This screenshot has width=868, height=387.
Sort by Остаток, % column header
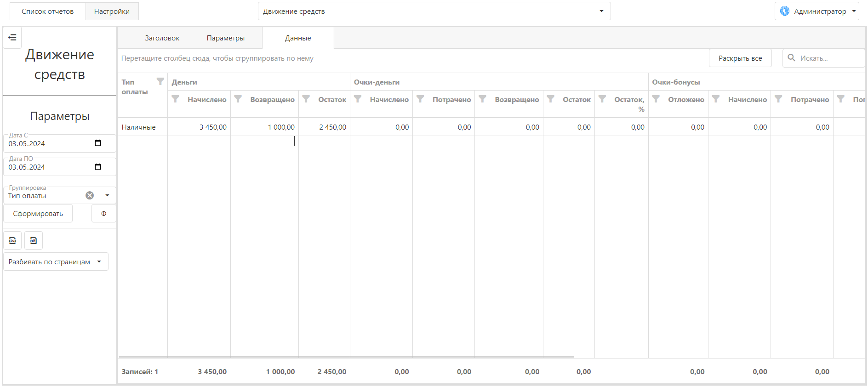pos(629,104)
